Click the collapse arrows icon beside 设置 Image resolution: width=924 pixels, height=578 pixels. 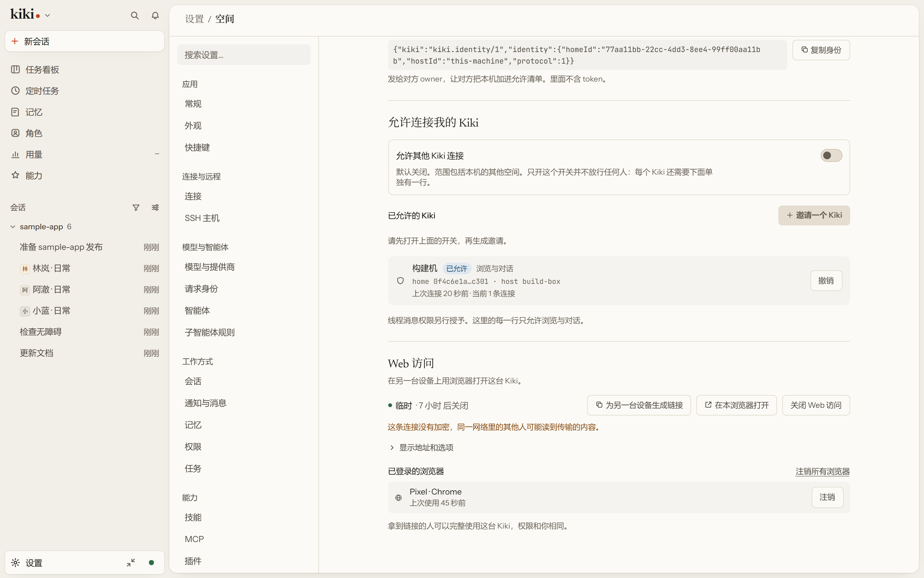click(131, 562)
